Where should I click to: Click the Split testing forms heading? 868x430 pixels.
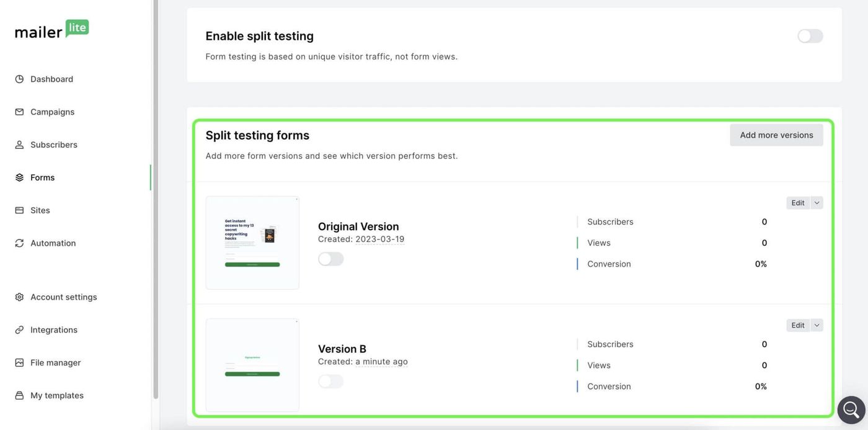tap(257, 135)
